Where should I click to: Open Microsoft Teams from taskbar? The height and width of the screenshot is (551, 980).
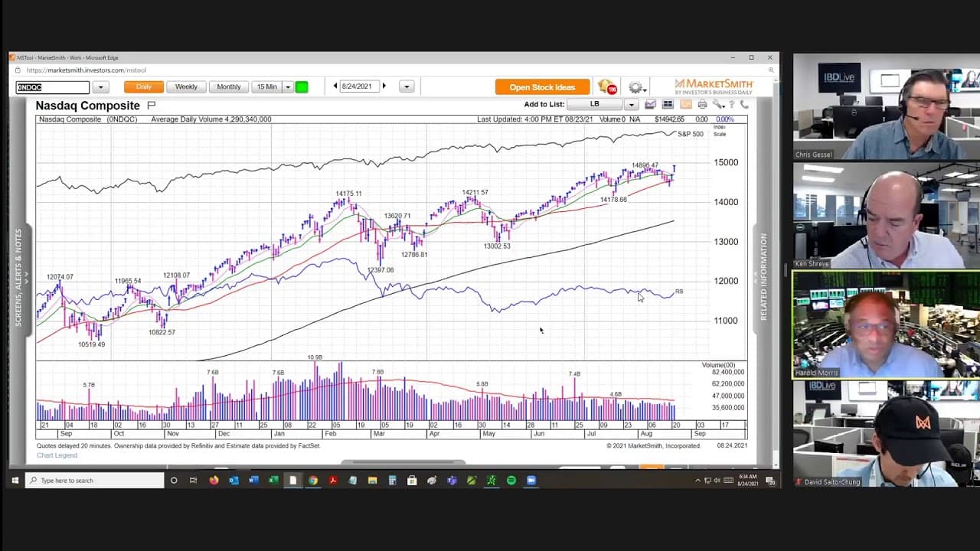(x=452, y=481)
